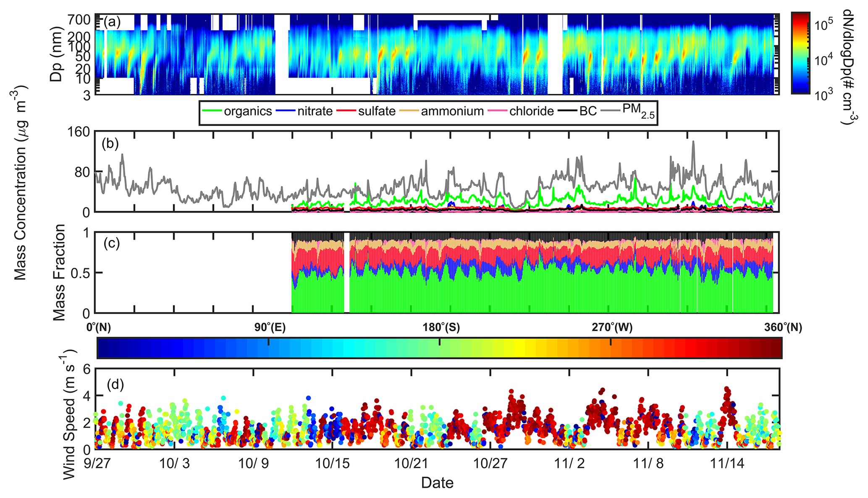
Task: Click the 10/15 date tick label
Action: (333, 464)
